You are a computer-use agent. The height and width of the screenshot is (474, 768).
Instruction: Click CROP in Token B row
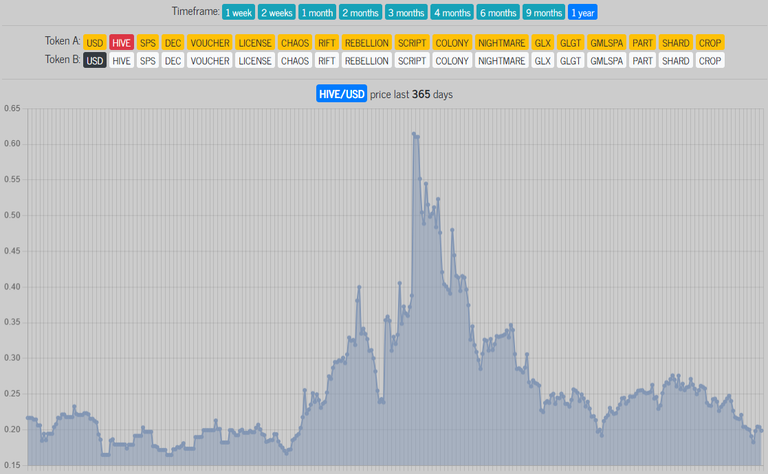(710, 61)
